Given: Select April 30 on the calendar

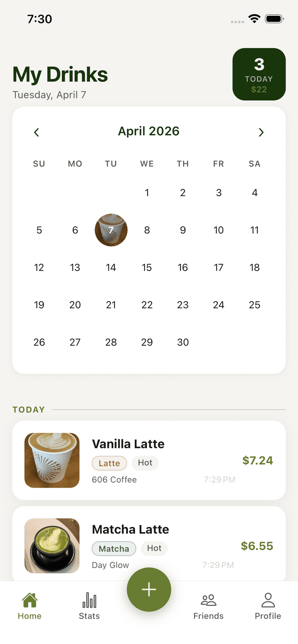Looking at the screenshot, I should (183, 342).
